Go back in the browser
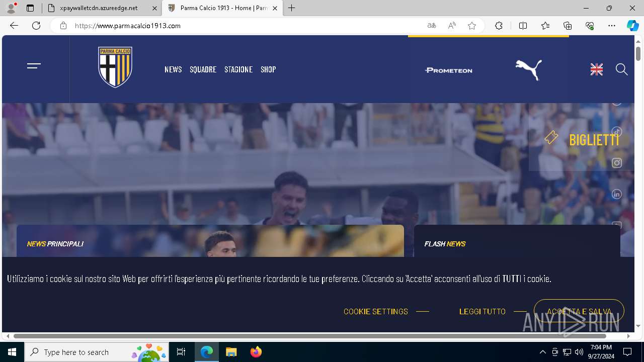644x362 pixels. click(x=14, y=26)
